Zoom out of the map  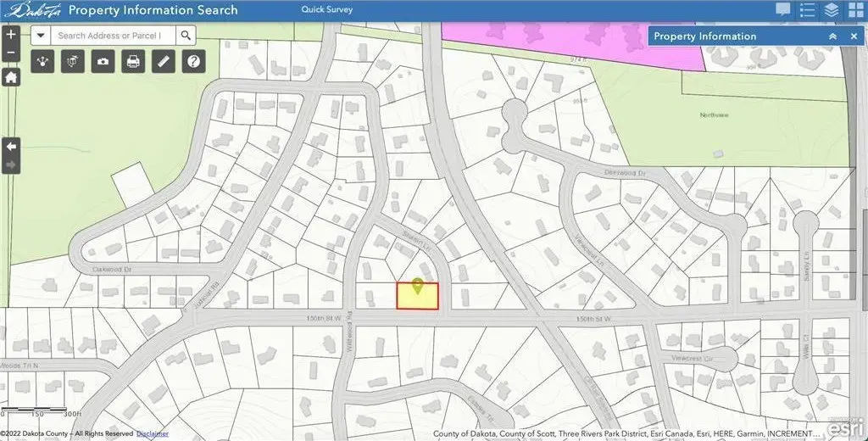point(11,53)
